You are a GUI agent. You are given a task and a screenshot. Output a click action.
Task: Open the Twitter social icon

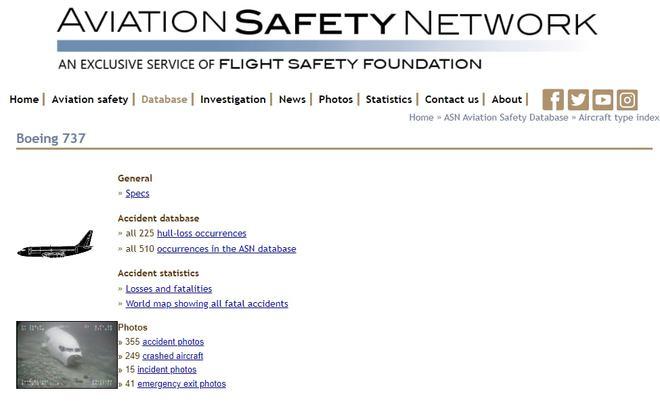pyautogui.click(x=578, y=99)
